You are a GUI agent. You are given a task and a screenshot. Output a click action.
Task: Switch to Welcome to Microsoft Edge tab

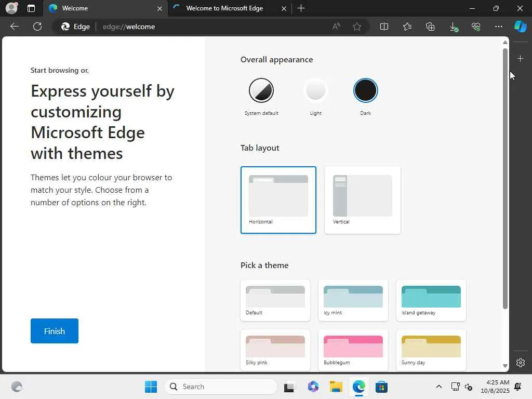coord(230,8)
